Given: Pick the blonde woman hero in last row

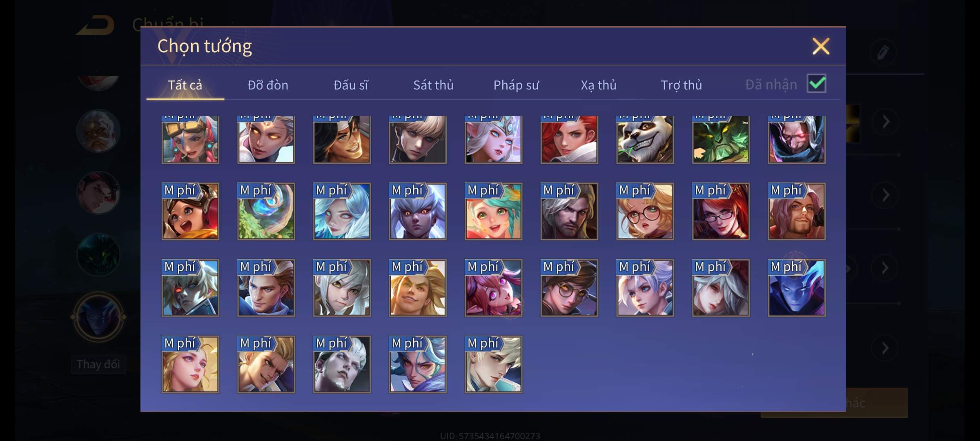Looking at the screenshot, I should coord(190,364).
